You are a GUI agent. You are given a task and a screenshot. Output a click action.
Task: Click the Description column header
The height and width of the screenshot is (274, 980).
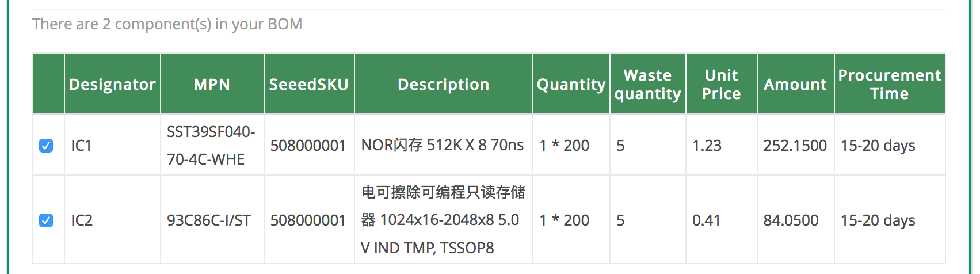tap(444, 84)
